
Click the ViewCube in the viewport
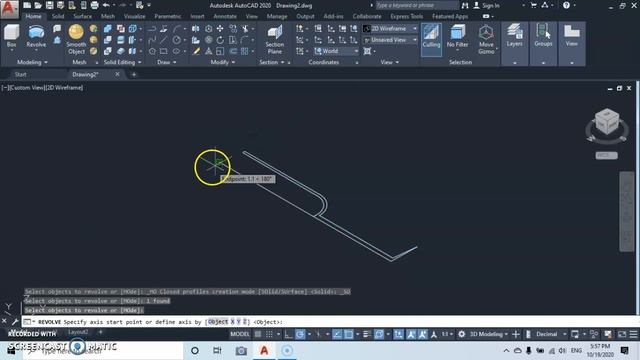[607, 122]
